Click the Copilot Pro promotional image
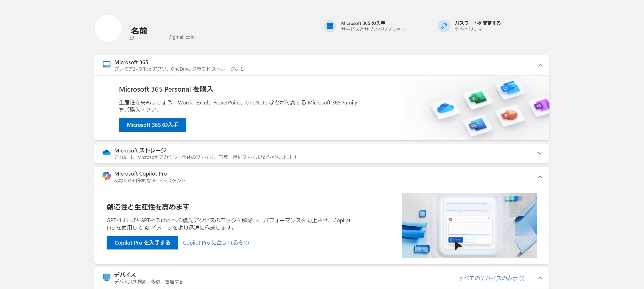Screen dimensions: 644x289 [469, 226]
